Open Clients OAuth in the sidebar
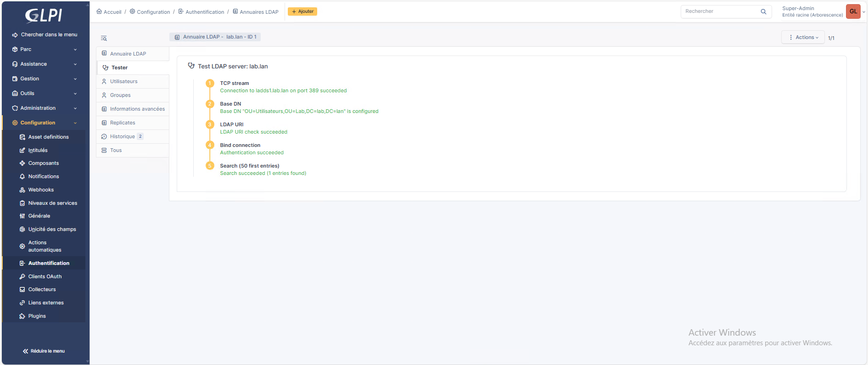The image size is (868, 365). pos(45,276)
